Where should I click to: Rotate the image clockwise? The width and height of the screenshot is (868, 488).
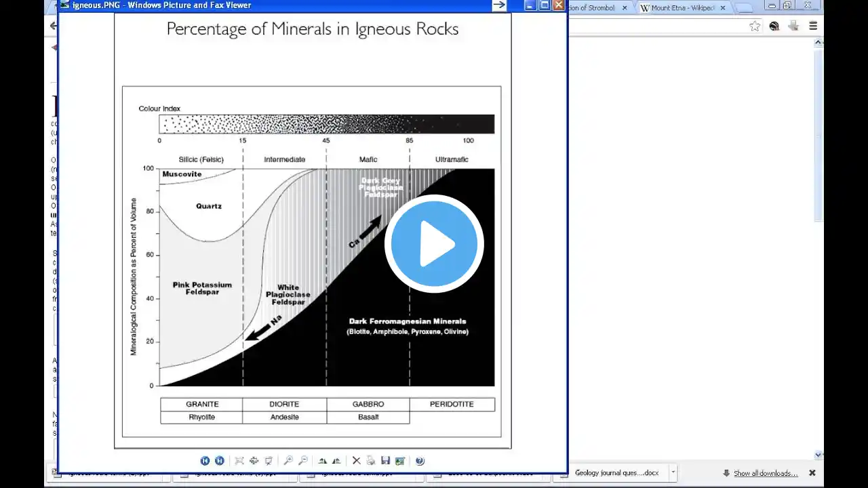(322, 461)
